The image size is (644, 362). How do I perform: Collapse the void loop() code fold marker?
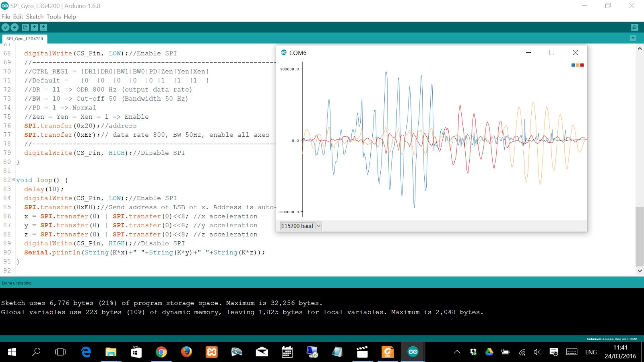click(13, 179)
